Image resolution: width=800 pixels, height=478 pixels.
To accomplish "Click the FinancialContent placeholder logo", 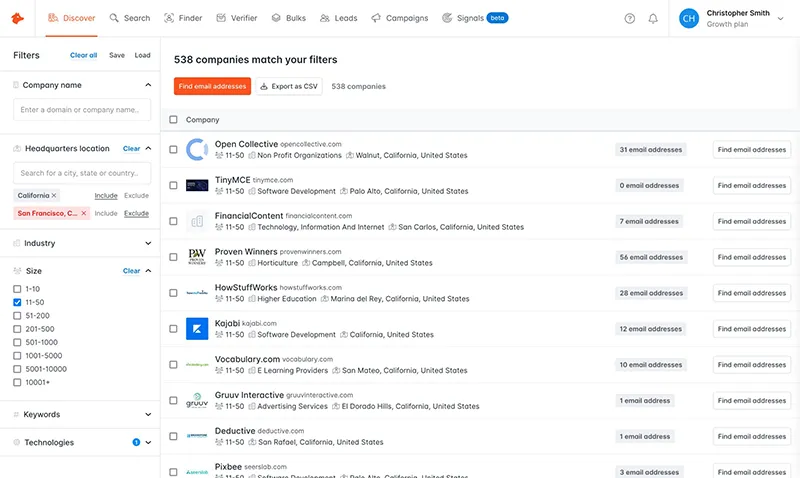I will coord(197,221).
